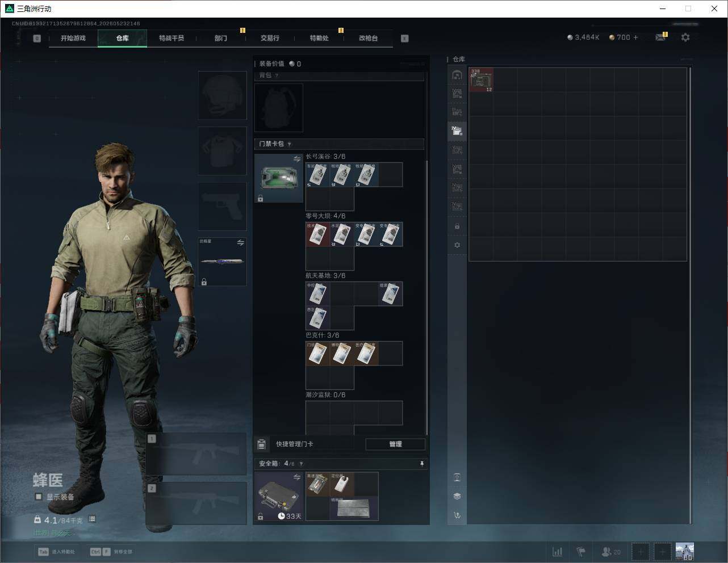Click the stack layers icon in warehouse sidebar

coord(457,496)
